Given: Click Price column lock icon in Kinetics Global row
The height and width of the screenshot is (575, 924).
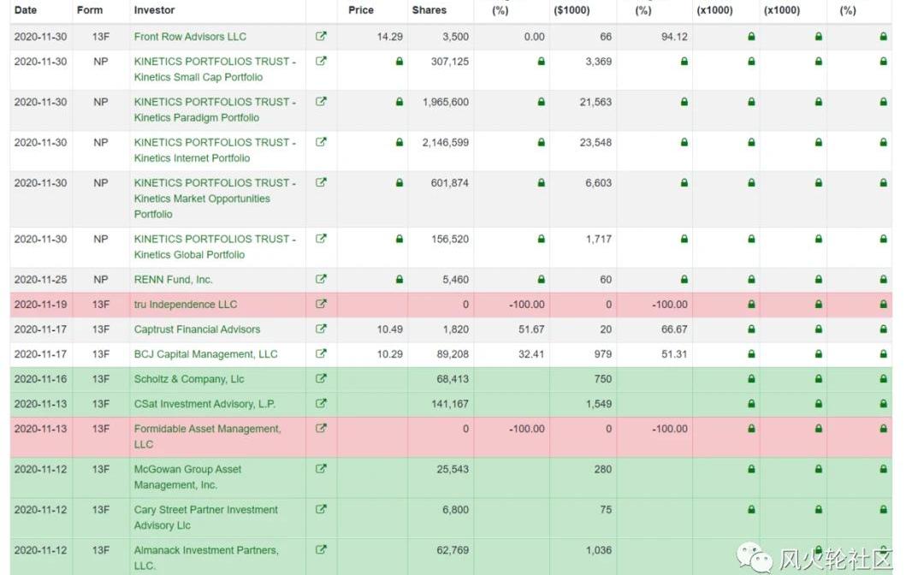Looking at the screenshot, I should [400, 239].
